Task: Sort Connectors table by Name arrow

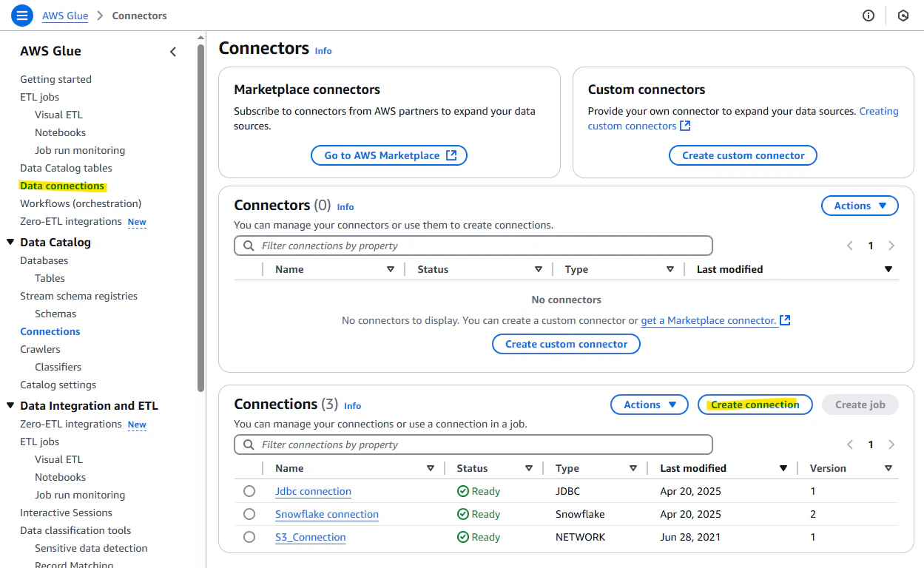Action: (391, 269)
